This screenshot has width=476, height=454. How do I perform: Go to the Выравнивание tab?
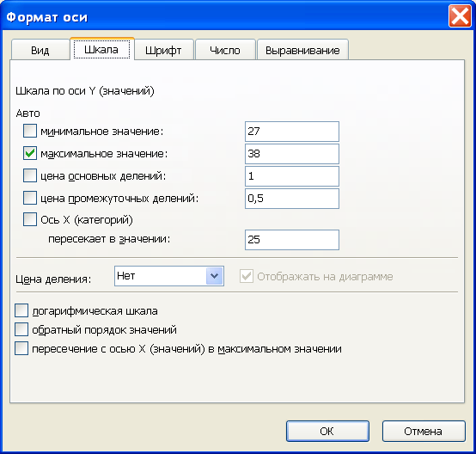302,50
